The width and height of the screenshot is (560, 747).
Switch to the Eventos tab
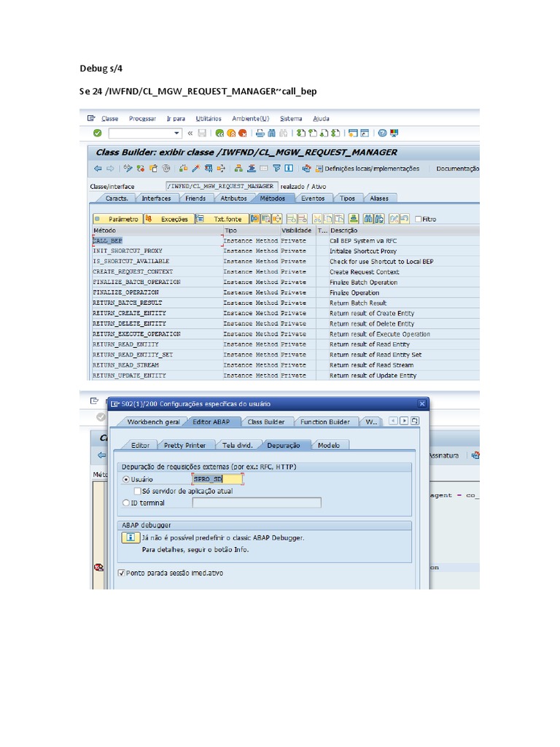point(313,198)
